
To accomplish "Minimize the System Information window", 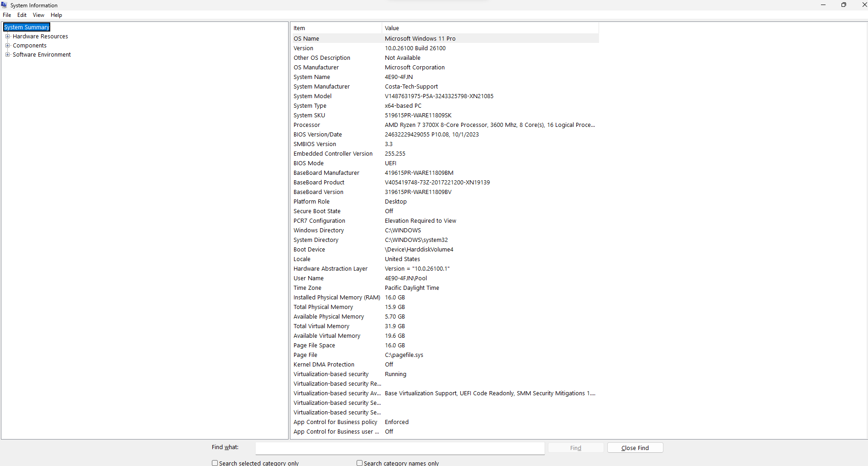I will [x=823, y=5].
